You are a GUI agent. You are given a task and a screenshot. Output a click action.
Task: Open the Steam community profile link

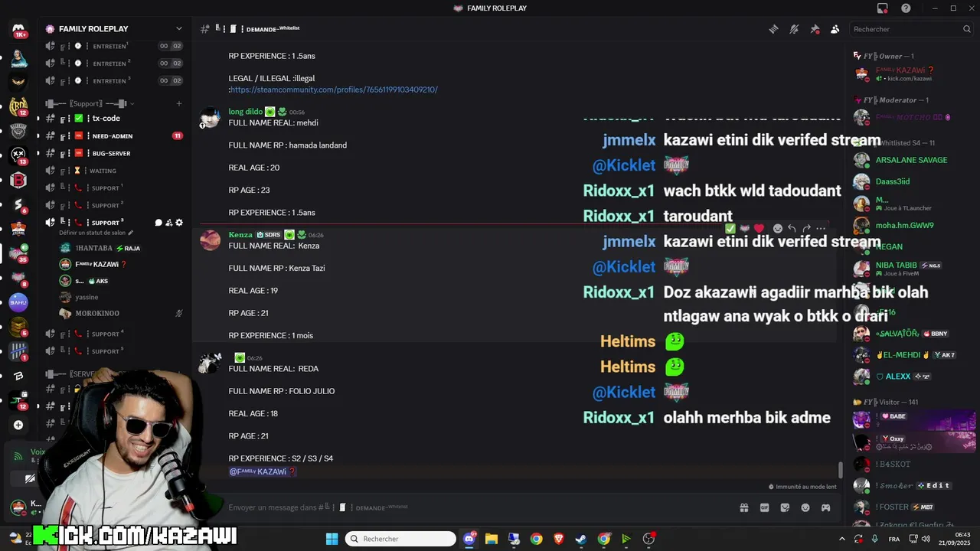[334, 90]
